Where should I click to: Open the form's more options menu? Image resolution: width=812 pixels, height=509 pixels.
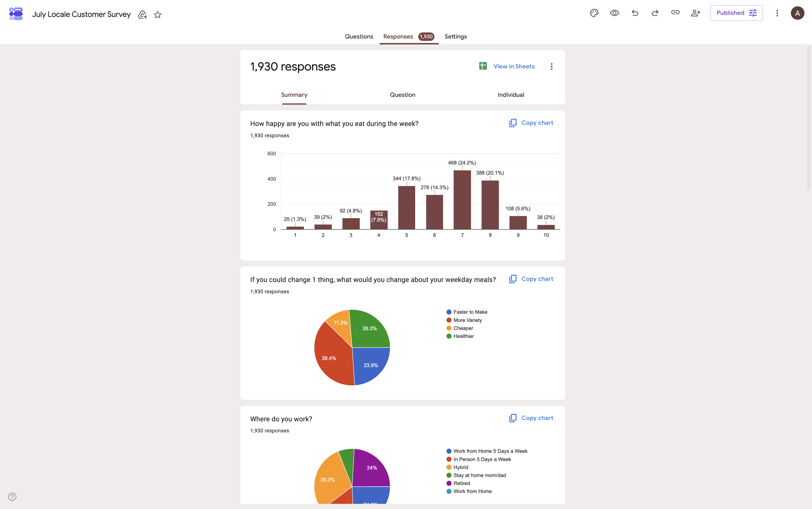click(777, 13)
